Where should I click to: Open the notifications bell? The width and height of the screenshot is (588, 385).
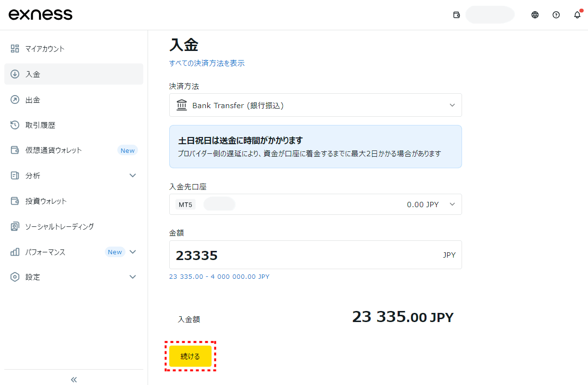click(x=577, y=15)
